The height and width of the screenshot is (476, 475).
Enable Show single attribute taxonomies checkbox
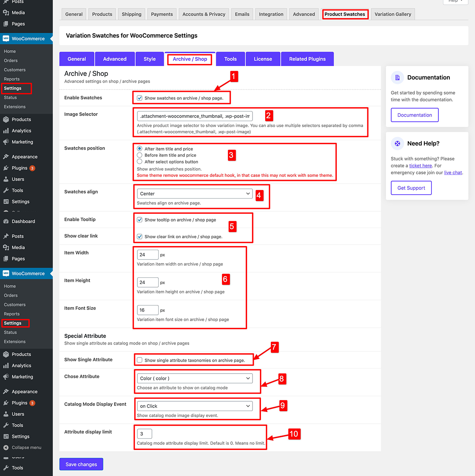[140, 360]
